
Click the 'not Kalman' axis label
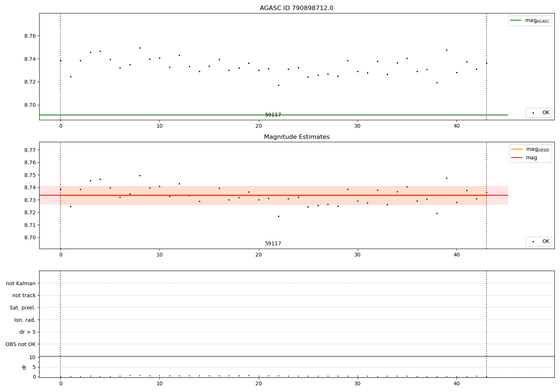21,283
